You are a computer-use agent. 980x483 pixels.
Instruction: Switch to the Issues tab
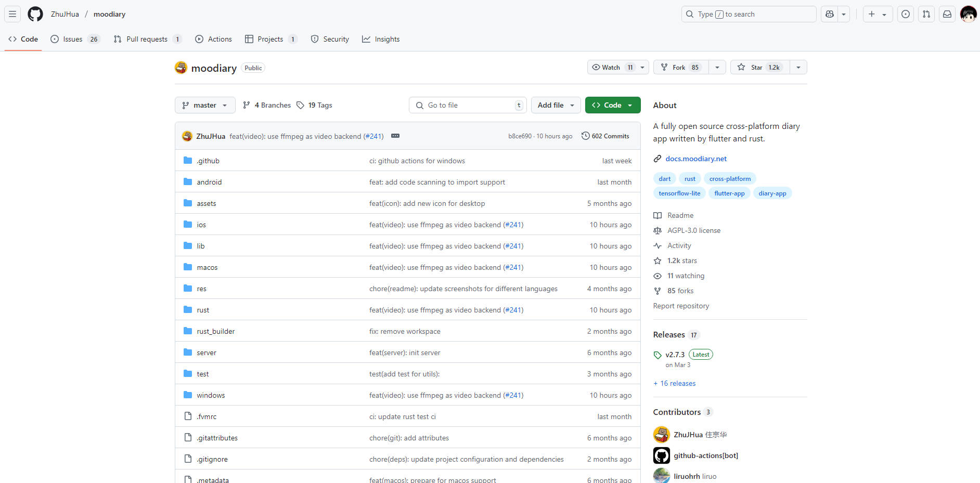(73, 39)
